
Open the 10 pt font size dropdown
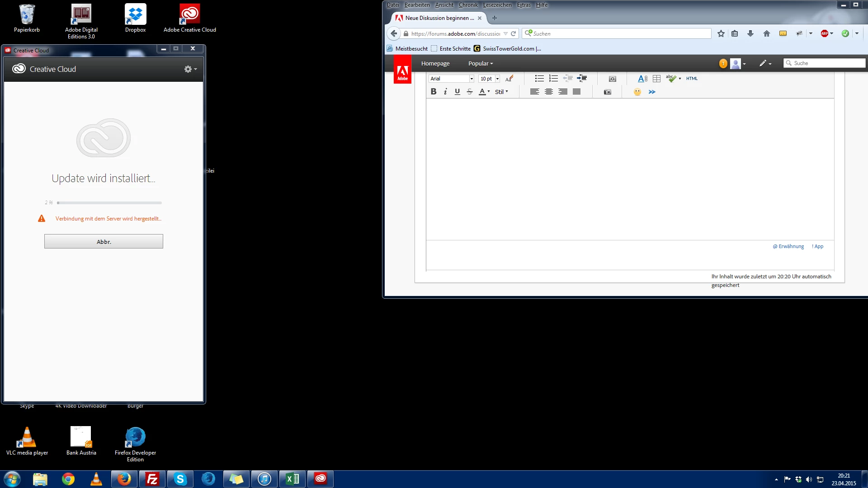[x=497, y=79]
